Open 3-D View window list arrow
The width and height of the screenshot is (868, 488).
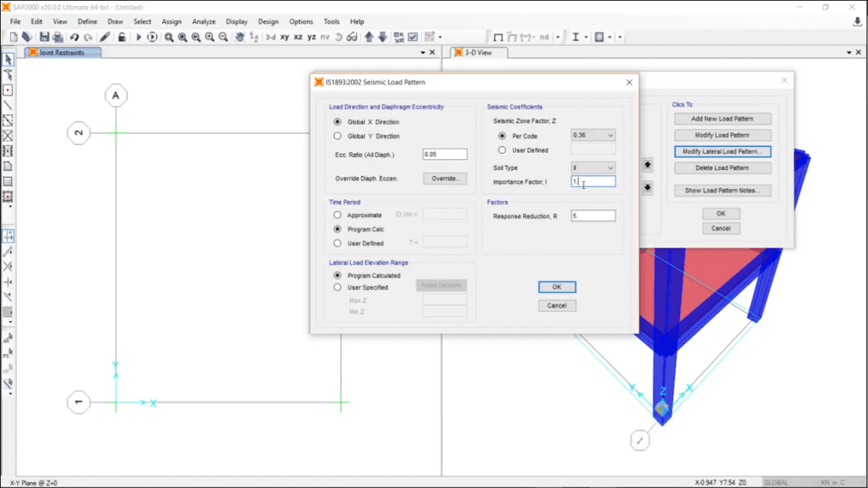tap(849, 53)
